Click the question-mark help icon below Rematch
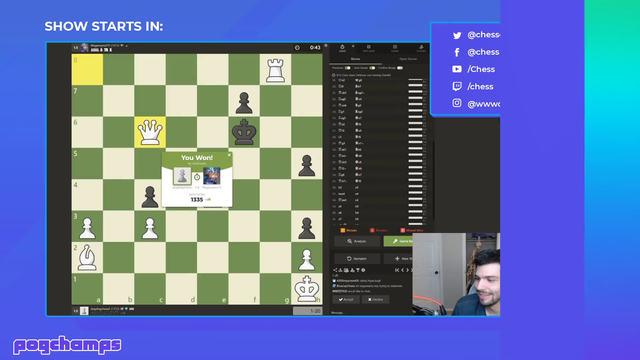The width and height of the screenshot is (640, 360). click(363, 270)
